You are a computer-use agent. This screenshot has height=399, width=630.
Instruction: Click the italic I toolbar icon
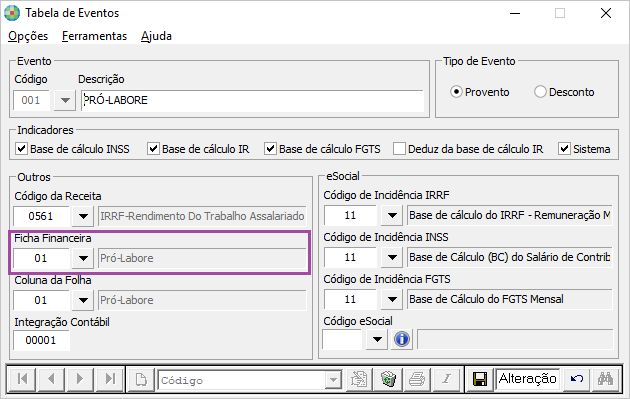[x=446, y=379]
